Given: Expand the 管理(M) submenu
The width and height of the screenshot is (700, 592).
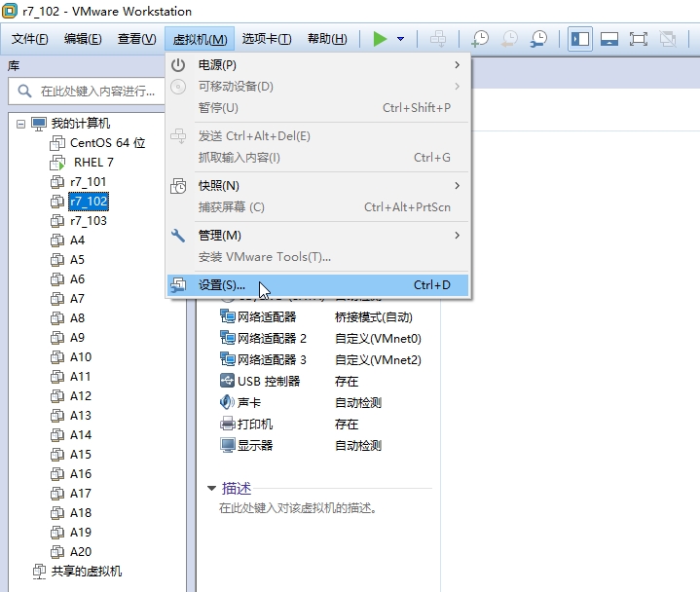Looking at the screenshot, I should coord(317,236).
